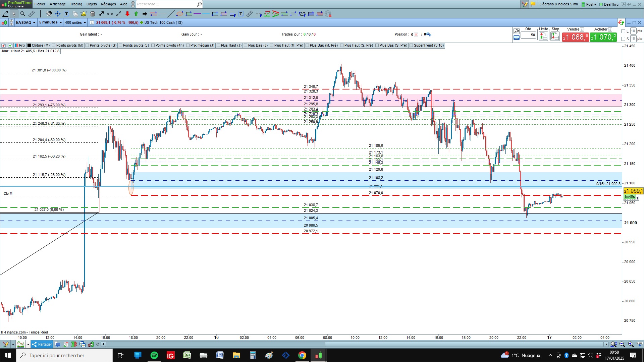This screenshot has width=644, height=362.
Task: Open the 400 unités dropdown
Action: (75, 22)
